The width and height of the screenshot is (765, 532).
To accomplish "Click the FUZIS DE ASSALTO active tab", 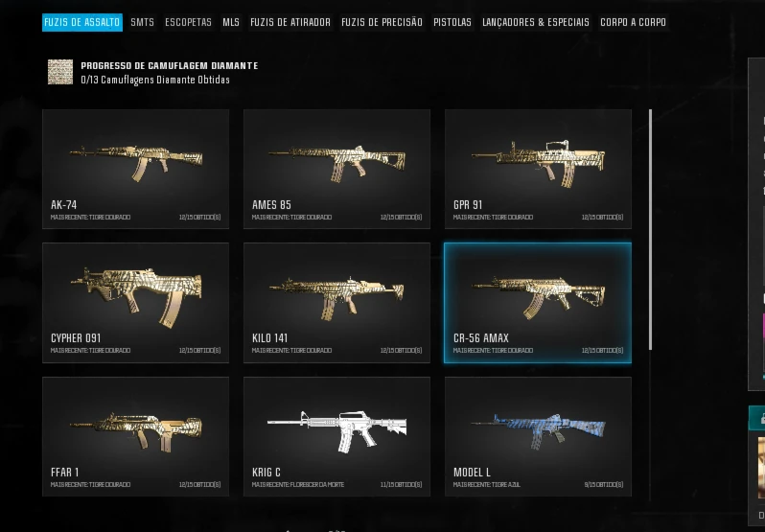I will 82,22.
